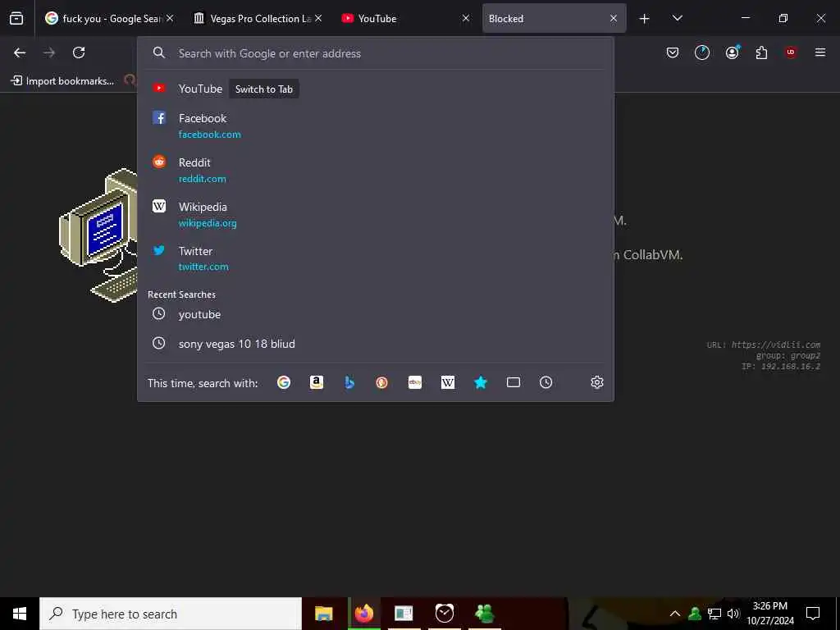Open the Facebook suggestion
This screenshot has height=630, width=840.
click(x=375, y=126)
